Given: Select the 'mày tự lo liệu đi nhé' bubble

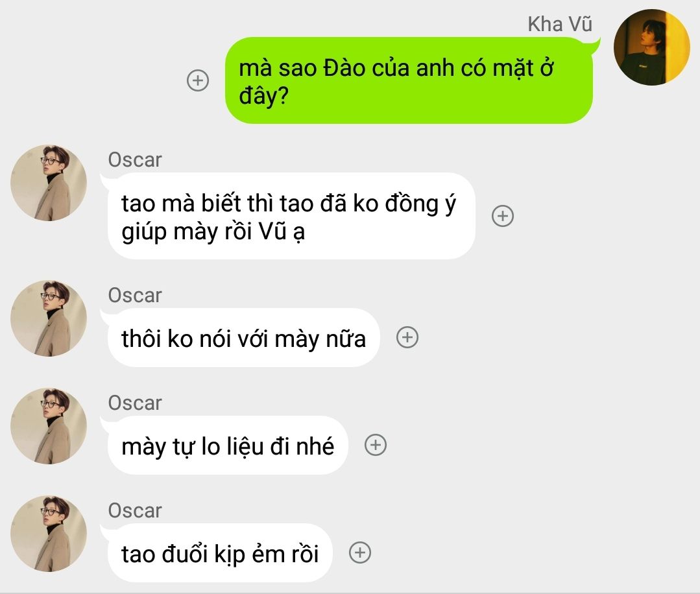Looking at the screenshot, I should click(228, 445).
